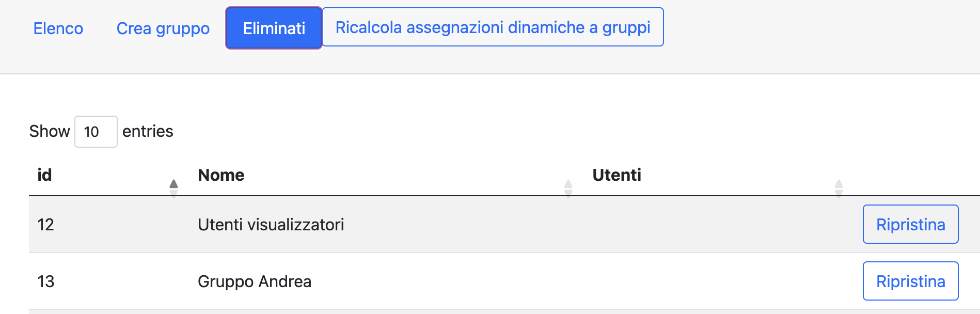980x314 pixels.
Task: Ripristina the Utenti visualizzatori group
Action: point(910,224)
